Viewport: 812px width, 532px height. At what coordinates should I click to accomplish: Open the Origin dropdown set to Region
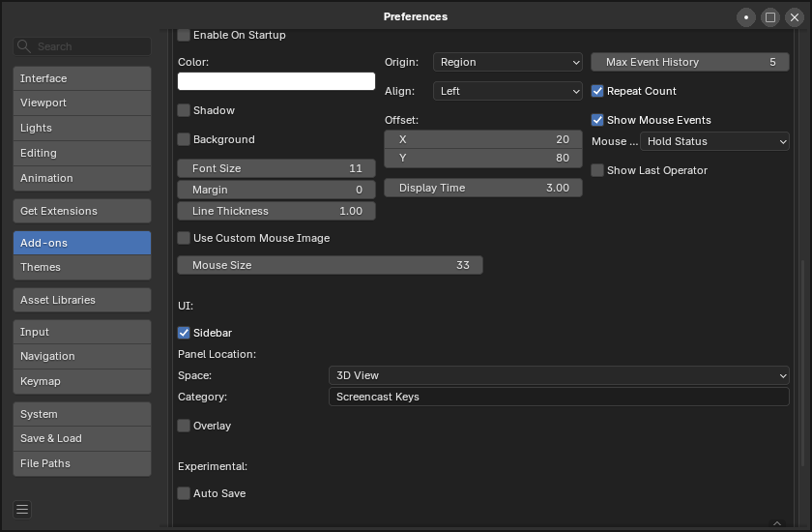507,62
